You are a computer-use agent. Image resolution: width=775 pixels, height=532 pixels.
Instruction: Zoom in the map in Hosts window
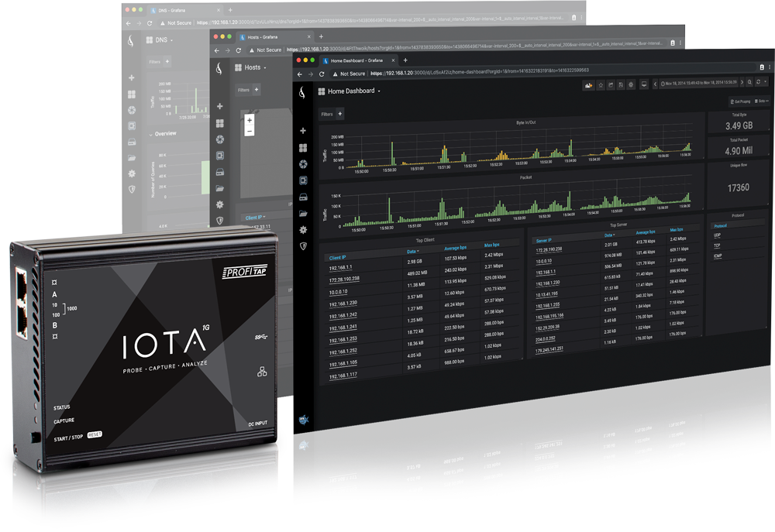tap(250, 120)
